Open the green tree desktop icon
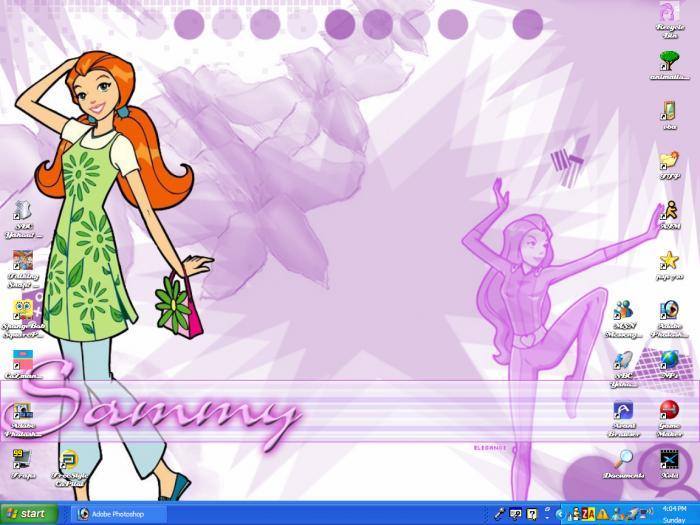Screen dimensions: 700x525 (x=669, y=60)
